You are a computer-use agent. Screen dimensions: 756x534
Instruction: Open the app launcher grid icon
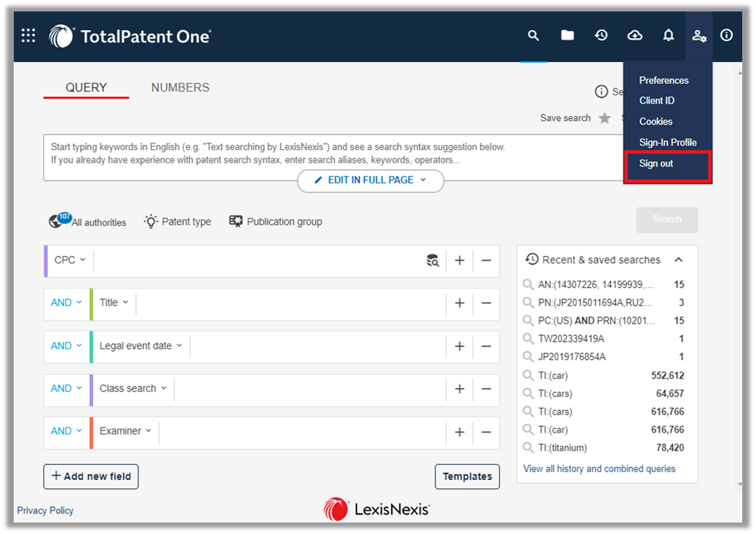click(x=28, y=35)
